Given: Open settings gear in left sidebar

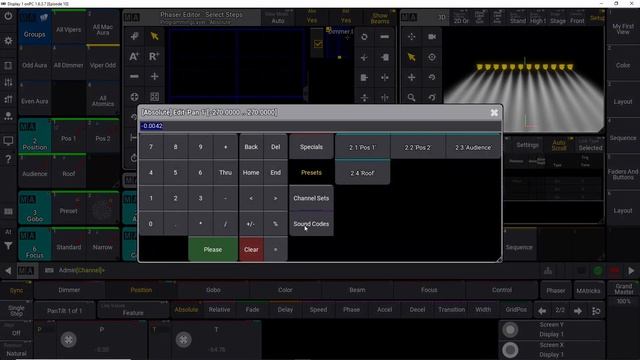Looking at the screenshot, I should pos(8,41).
